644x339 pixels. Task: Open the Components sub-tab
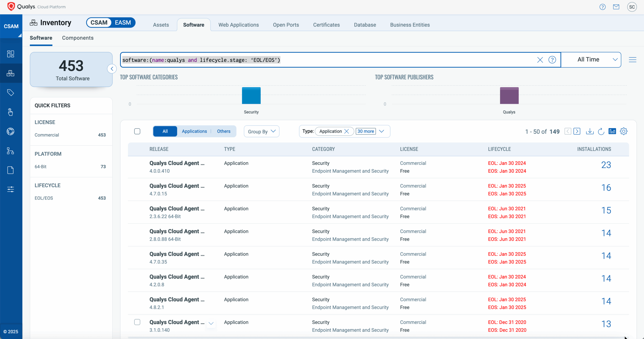click(x=78, y=38)
